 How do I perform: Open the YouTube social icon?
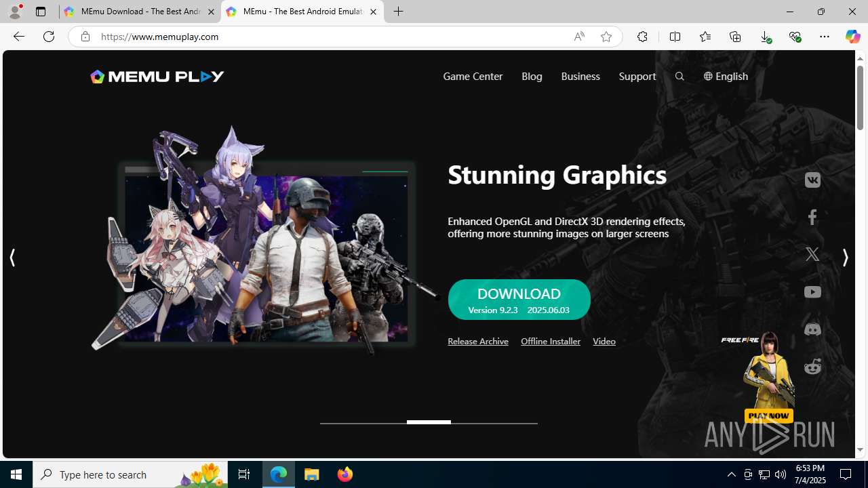(x=812, y=292)
